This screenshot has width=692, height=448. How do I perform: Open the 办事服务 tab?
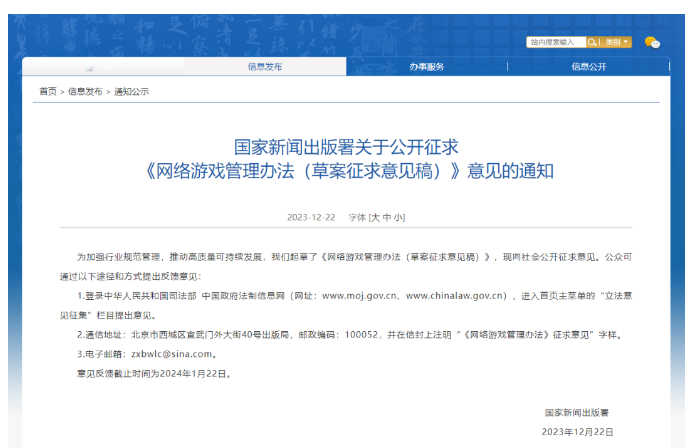[426, 66]
